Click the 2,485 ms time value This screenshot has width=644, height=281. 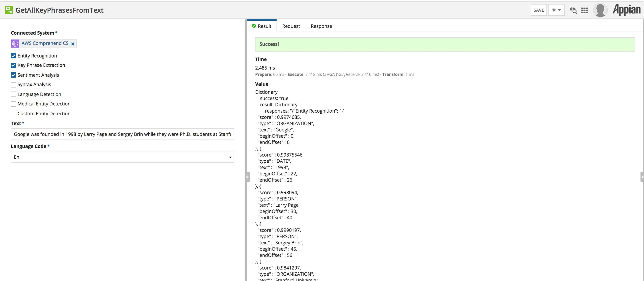265,68
